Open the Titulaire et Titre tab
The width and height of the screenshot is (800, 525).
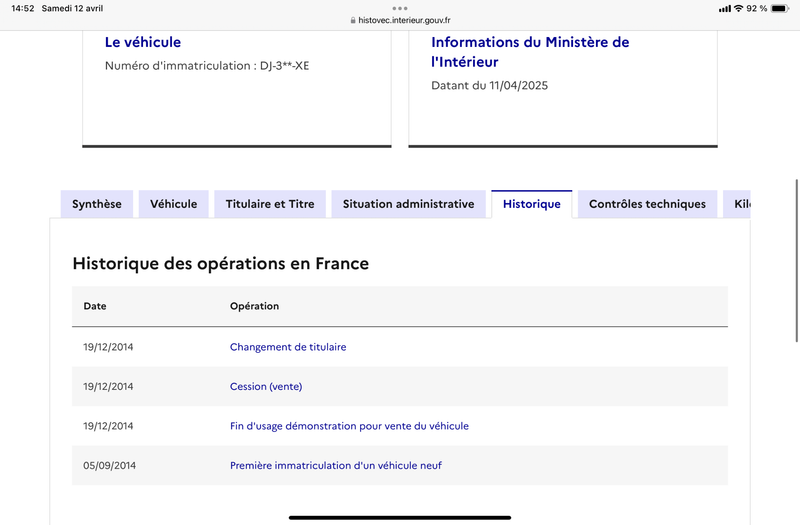tap(270, 204)
